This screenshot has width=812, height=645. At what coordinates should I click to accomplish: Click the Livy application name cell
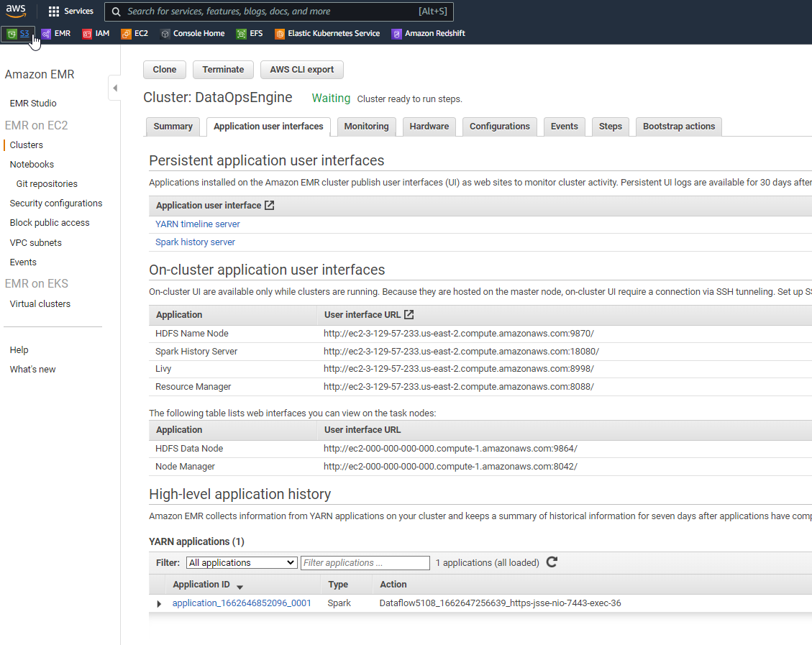point(163,369)
